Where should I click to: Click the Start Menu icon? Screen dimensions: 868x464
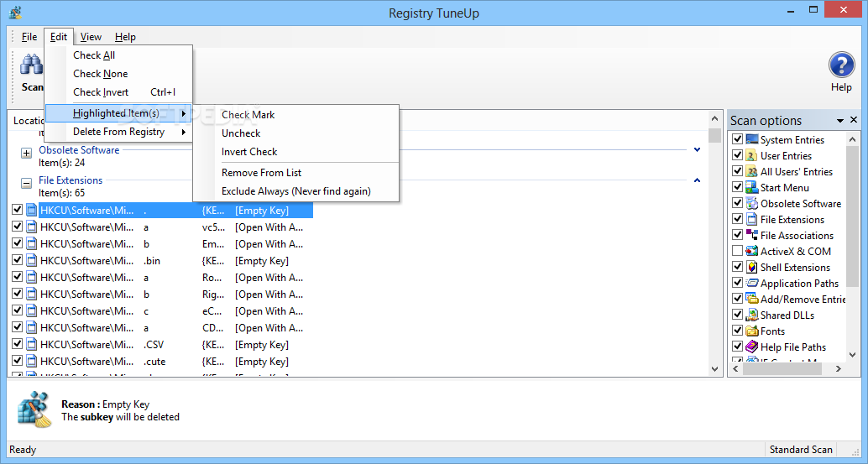[752, 187]
